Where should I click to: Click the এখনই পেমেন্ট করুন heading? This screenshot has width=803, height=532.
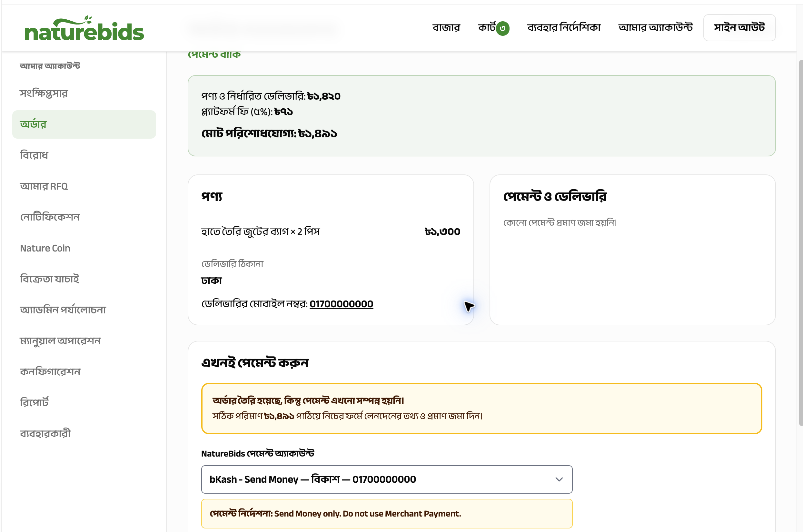pyautogui.click(x=255, y=363)
